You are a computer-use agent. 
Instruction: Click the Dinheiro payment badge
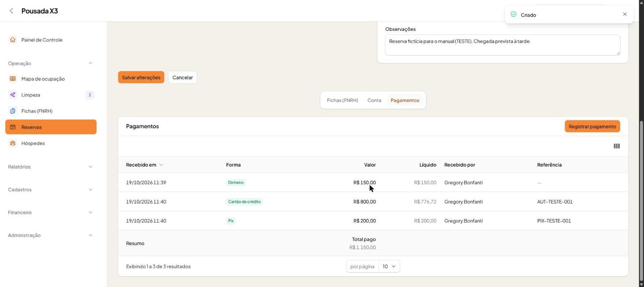236,183
